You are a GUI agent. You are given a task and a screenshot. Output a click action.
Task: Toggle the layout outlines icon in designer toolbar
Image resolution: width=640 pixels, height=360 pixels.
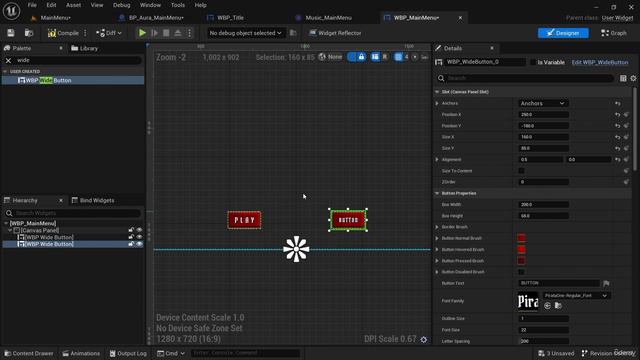point(375,57)
